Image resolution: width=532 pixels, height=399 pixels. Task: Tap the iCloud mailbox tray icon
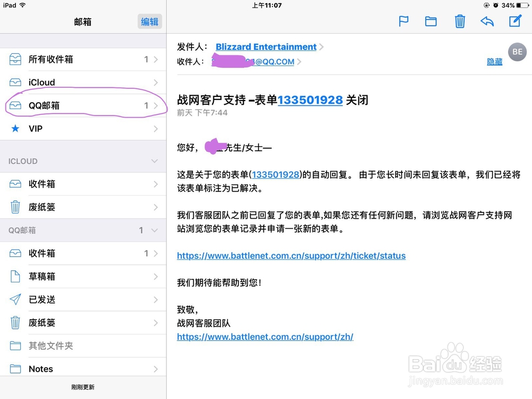point(15,82)
